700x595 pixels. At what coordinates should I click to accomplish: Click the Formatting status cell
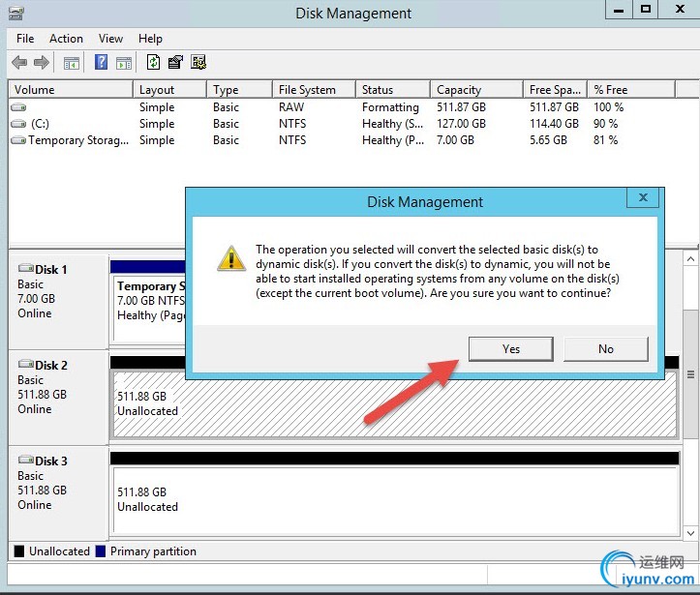(x=390, y=107)
